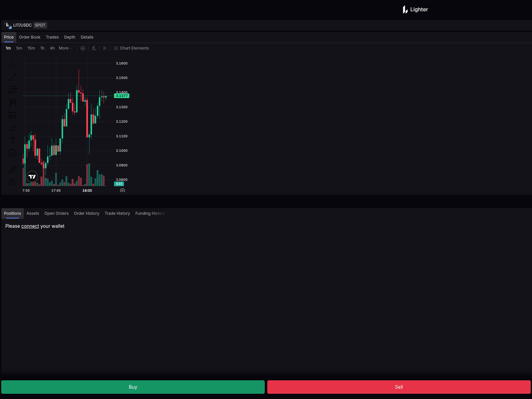Select the 15m timeframe
Viewport: 532px width, 399px height.
click(x=31, y=48)
